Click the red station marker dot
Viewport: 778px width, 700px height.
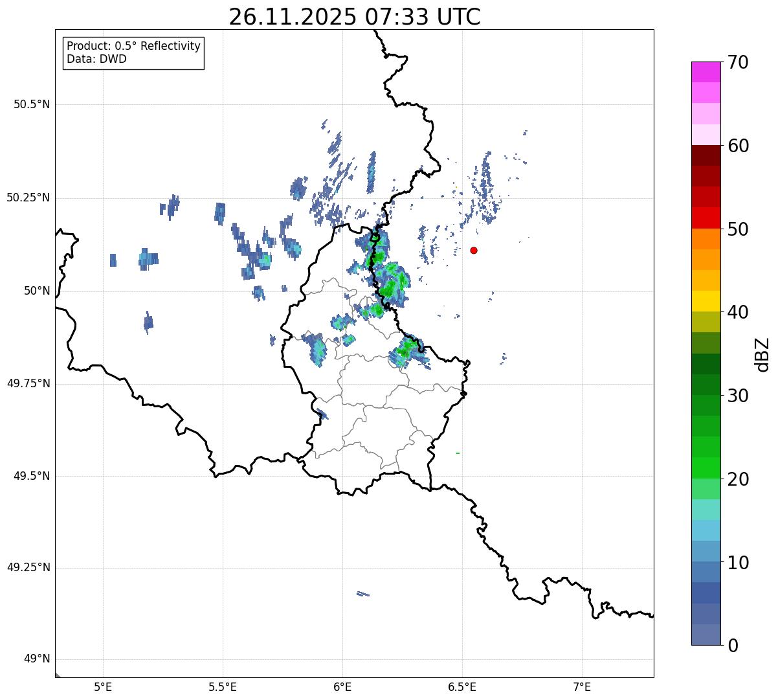click(474, 250)
